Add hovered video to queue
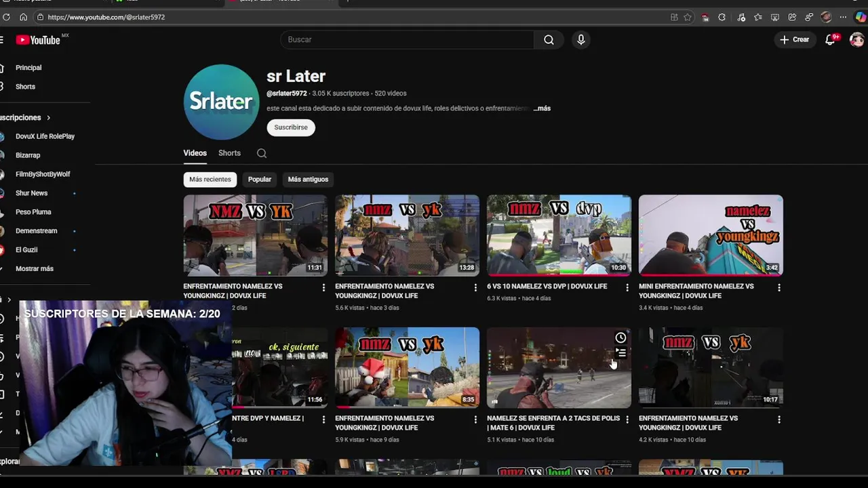Viewport: 868px width, 488px height. coord(620,352)
